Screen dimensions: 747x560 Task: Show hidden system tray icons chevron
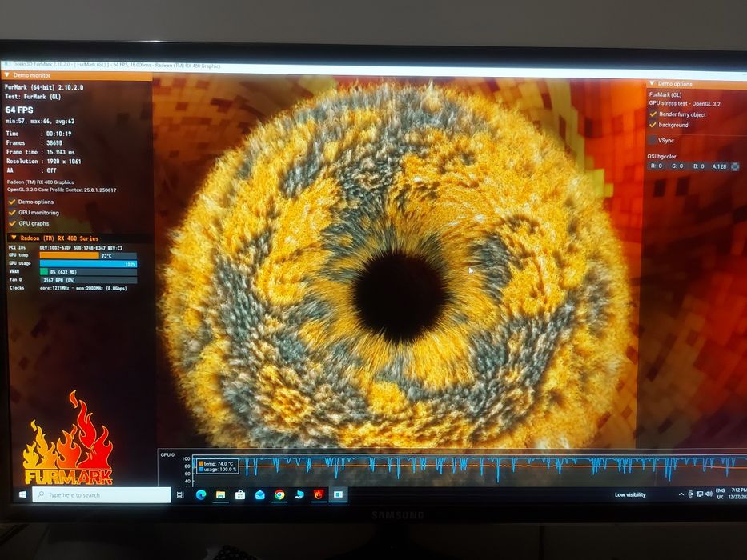(681, 494)
